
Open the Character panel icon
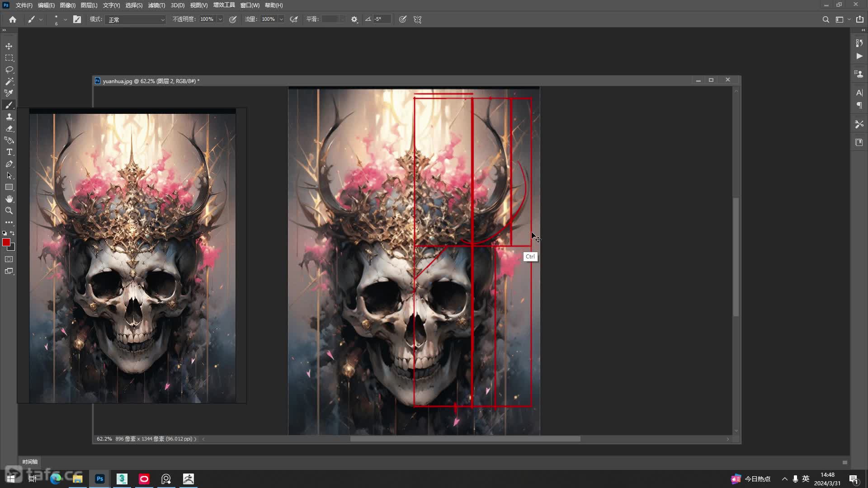859,93
